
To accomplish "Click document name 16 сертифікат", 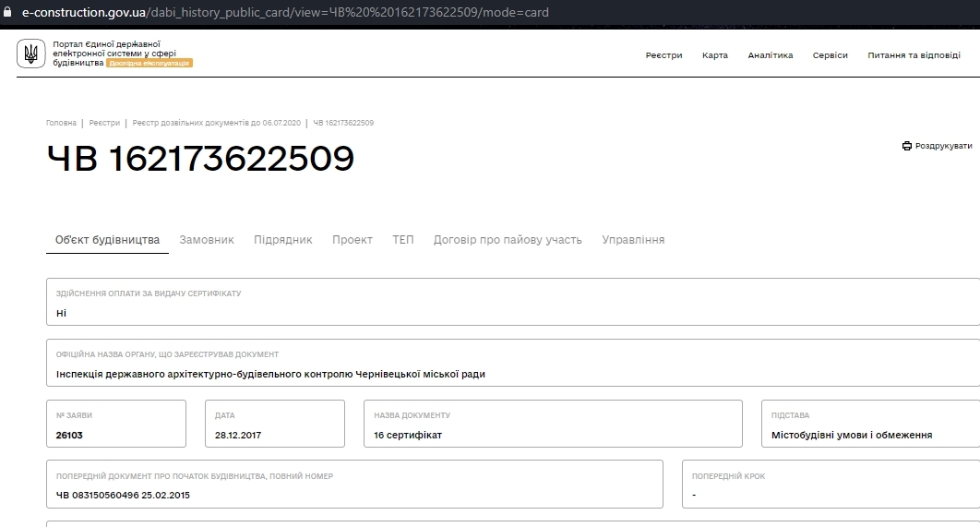I will point(408,435).
